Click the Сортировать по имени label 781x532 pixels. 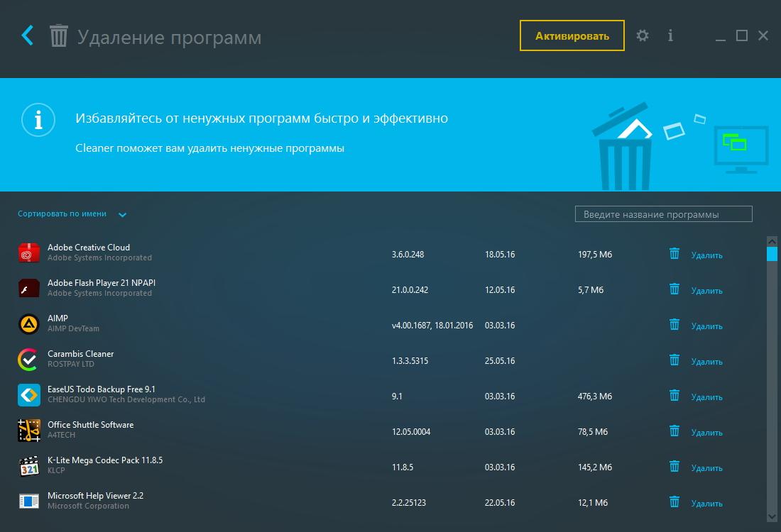coord(62,214)
